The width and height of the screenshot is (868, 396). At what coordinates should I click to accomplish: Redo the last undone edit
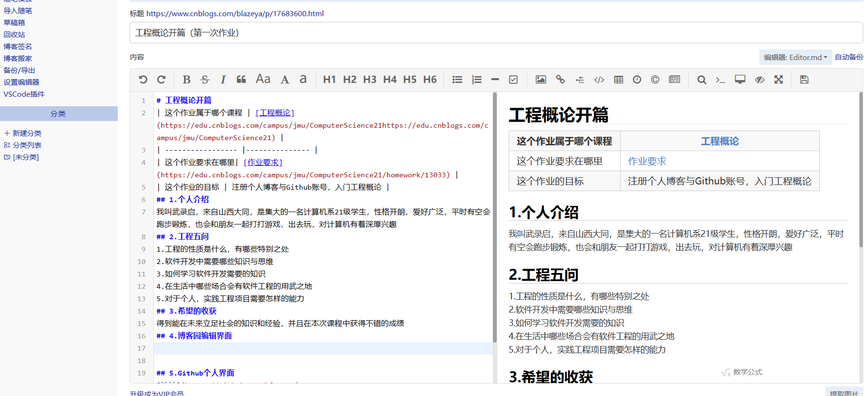pyautogui.click(x=162, y=80)
